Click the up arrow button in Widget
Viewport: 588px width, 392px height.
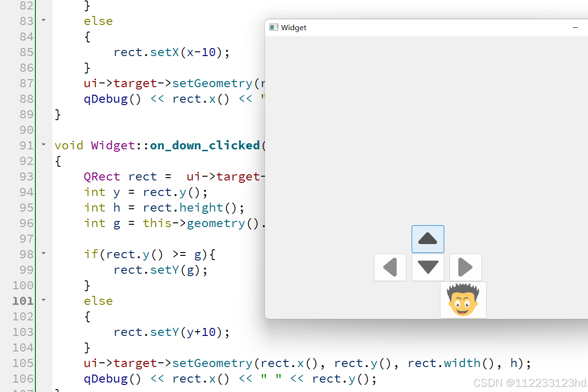click(x=428, y=239)
